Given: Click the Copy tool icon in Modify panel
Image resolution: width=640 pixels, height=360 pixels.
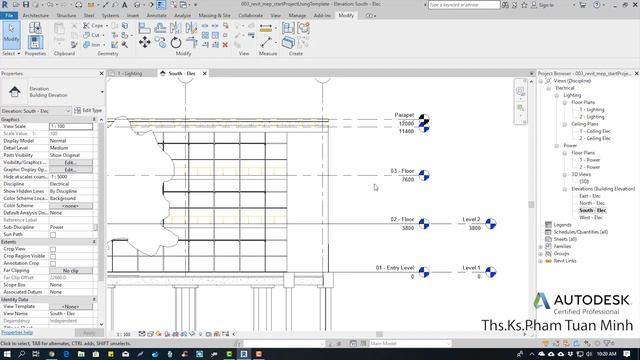Looking at the screenshot, I should click(160, 42).
